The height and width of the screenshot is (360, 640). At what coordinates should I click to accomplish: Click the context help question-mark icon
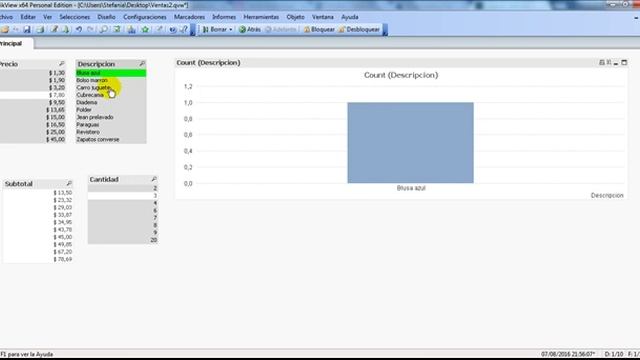184,29
